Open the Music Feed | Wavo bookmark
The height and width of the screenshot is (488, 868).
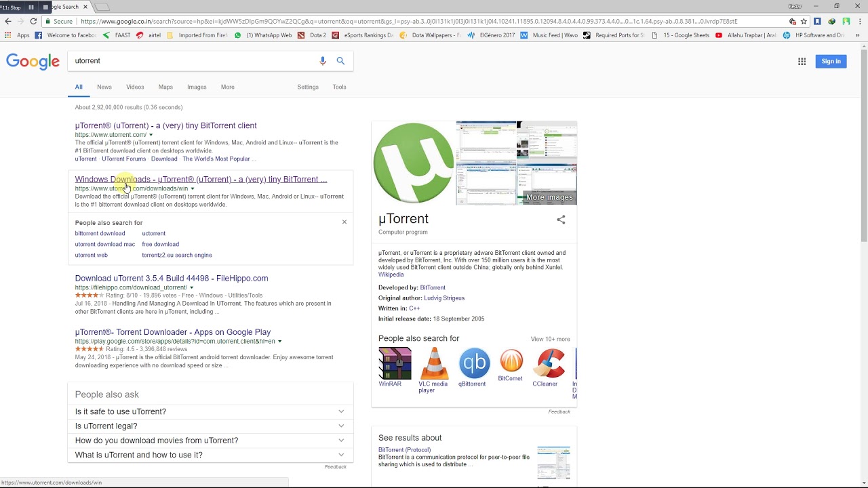pyautogui.click(x=549, y=35)
